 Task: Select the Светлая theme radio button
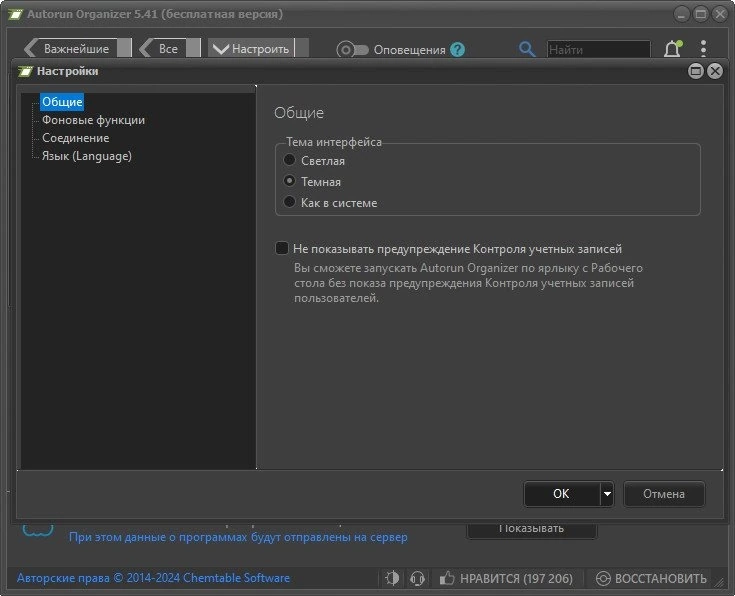(x=289, y=160)
